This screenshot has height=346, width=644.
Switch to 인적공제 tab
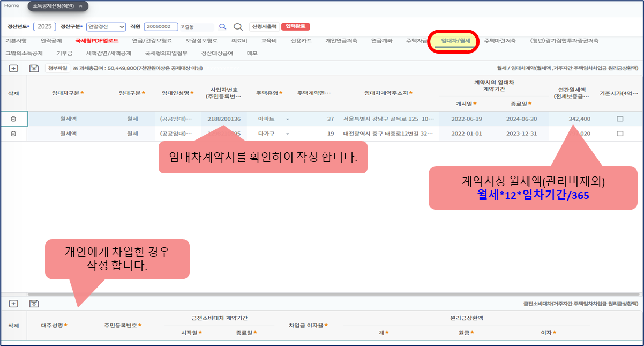tap(51, 40)
